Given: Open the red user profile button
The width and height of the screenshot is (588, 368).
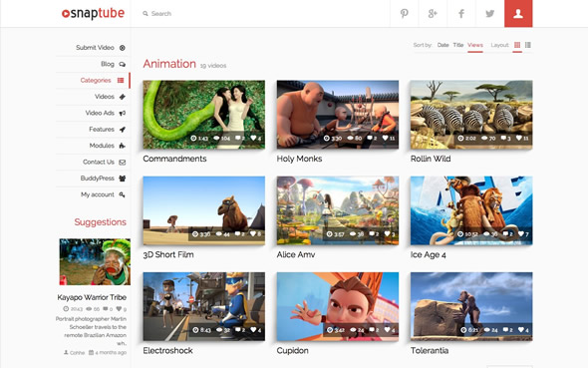Looking at the screenshot, I should coord(518,14).
